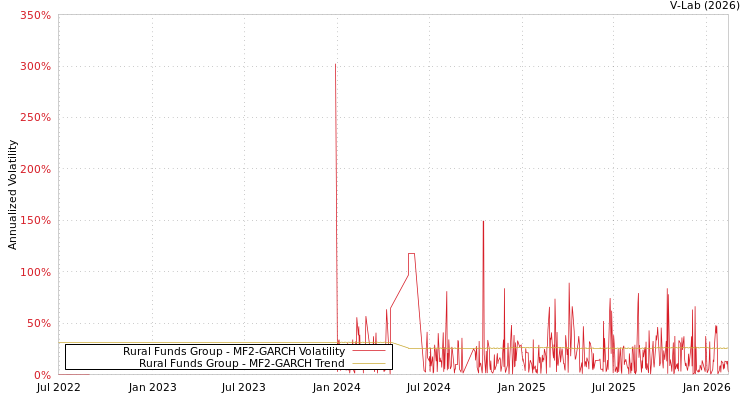Click the Jan 2024 x-axis label
750x400 pixels.
click(x=337, y=388)
